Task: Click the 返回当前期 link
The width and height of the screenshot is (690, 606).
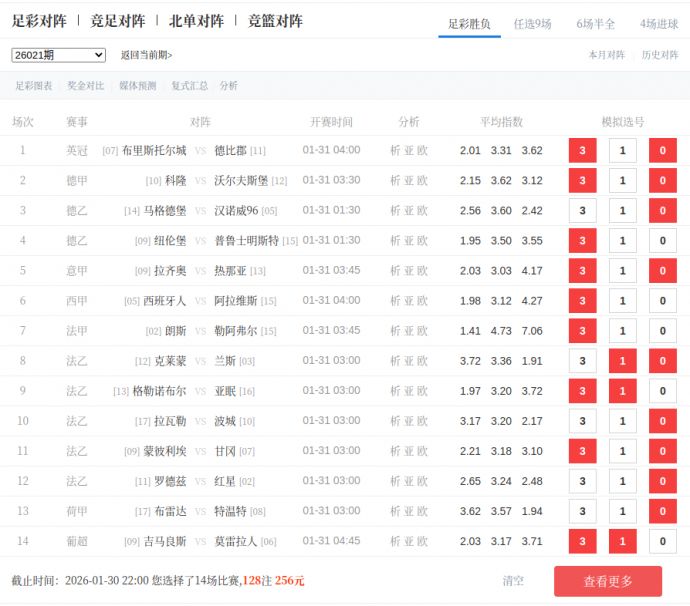Action: (x=146, y=55)
